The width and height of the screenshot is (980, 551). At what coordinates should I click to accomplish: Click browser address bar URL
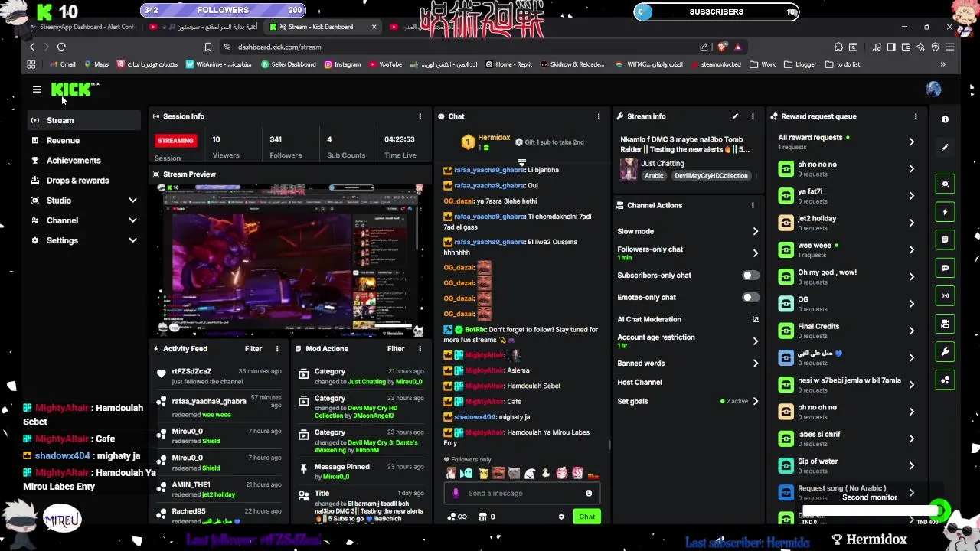279,47
